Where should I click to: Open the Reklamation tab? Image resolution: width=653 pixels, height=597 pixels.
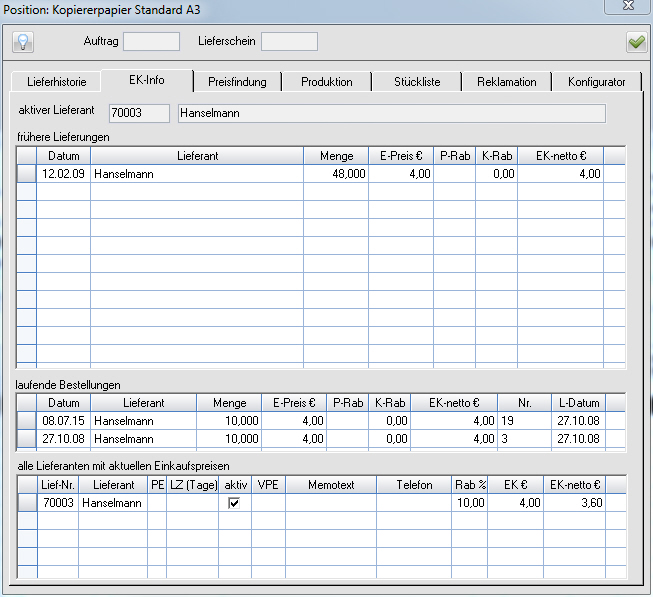(x=507, y=82)
